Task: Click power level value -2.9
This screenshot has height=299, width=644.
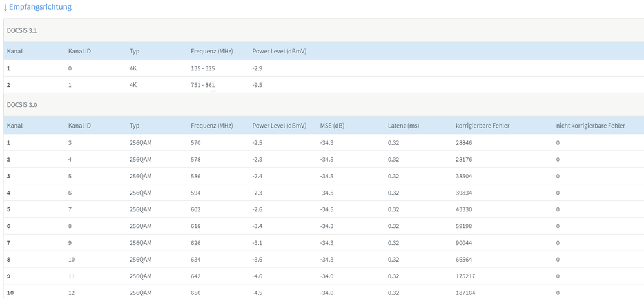Action: 257,68
